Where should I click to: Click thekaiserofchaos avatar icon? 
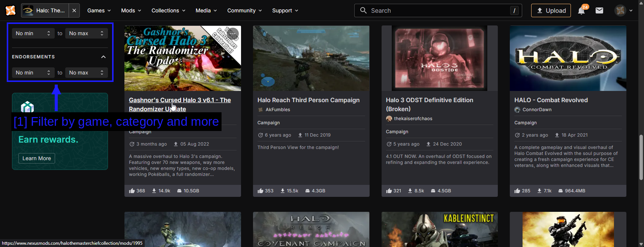click(389, 119)
